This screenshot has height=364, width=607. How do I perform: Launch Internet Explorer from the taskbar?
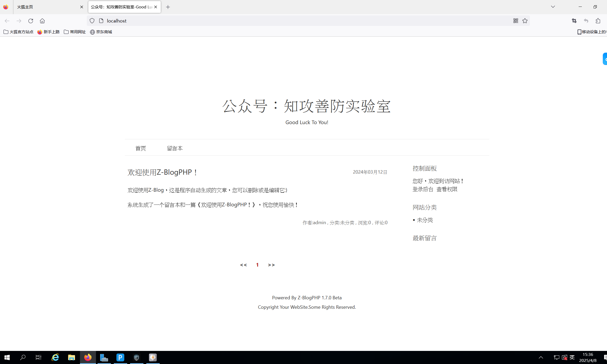[55, 357]
